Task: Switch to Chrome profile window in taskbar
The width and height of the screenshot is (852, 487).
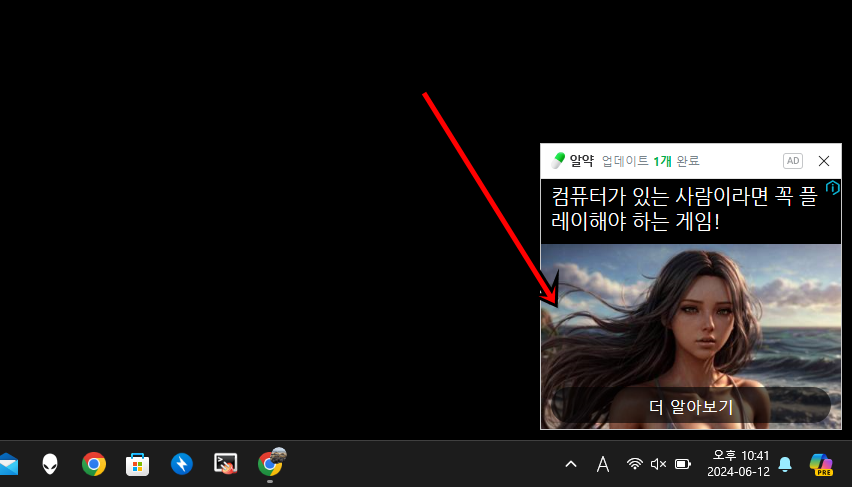Action: pyautogui.click(x=271, y=463)
